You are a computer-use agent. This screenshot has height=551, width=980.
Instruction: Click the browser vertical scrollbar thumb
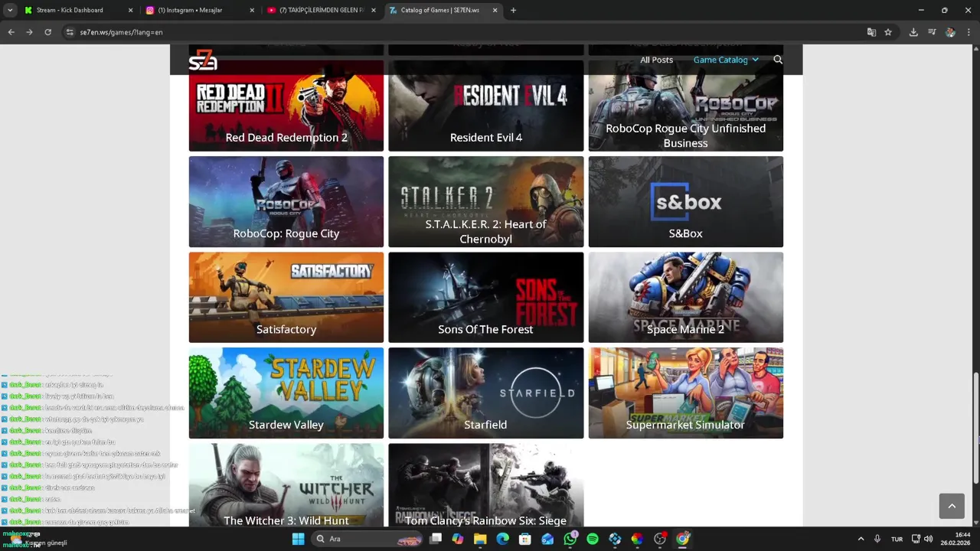975,429
